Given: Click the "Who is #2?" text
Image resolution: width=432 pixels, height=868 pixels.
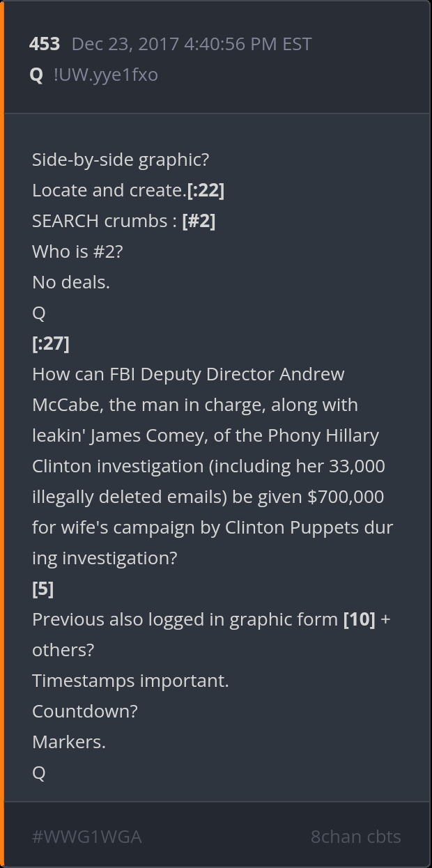Looking at the screenshot, I should tap(77, 251).
